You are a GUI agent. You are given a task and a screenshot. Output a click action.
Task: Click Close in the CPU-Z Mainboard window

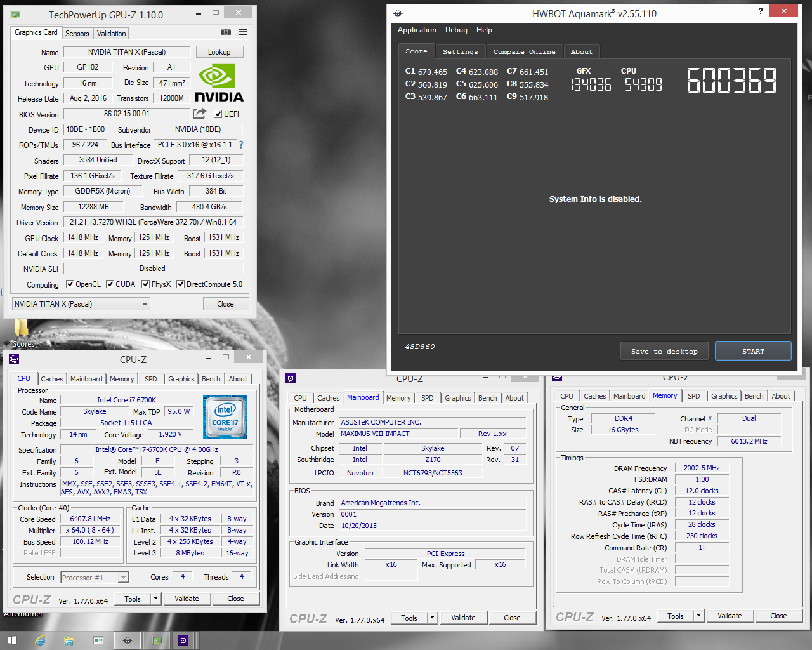click(512, 618)
